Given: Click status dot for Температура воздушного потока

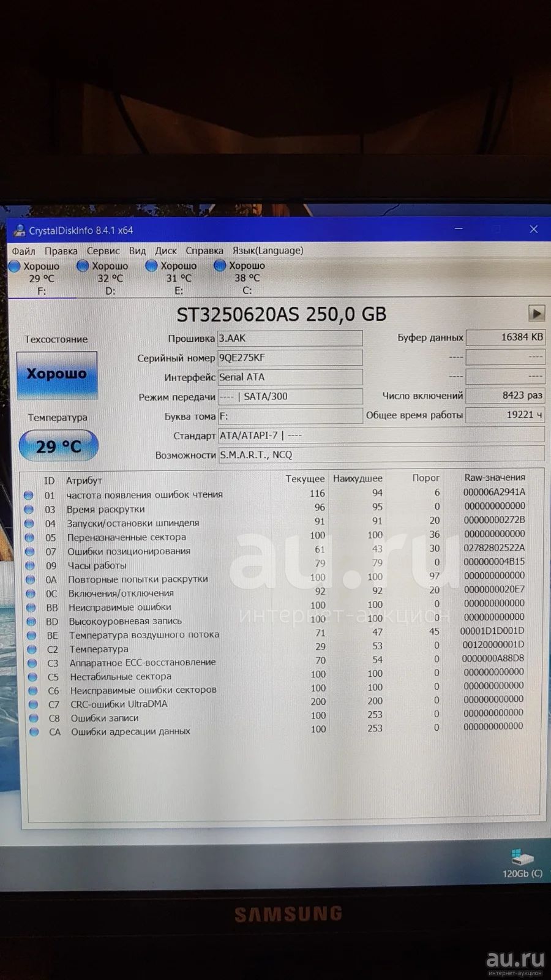Looking at the screenshot, I should point(32,635).
